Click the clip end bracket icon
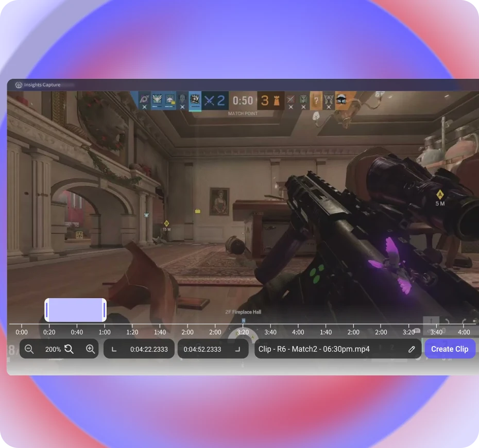 (x=237, y=349)
